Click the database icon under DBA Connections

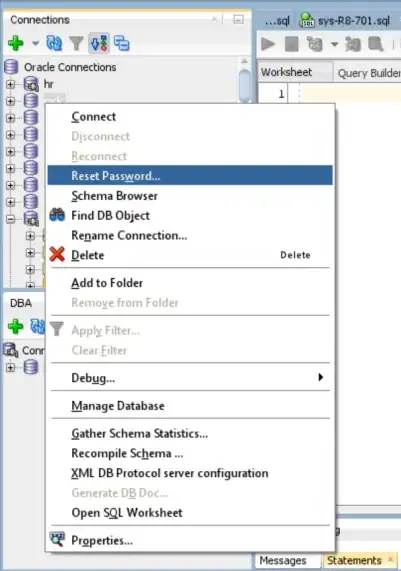click(x=31, y=367)
